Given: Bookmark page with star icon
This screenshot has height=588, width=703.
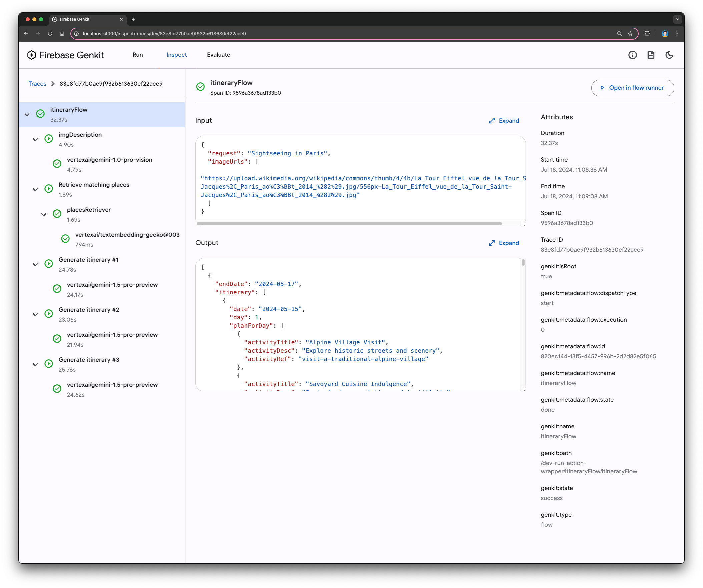Looking at the screenshot, I should pos(630,33).
